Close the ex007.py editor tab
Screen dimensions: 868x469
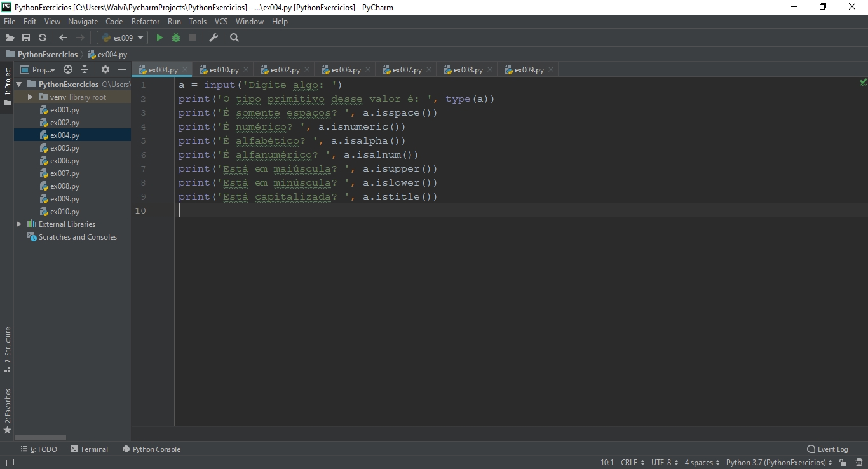429,70
